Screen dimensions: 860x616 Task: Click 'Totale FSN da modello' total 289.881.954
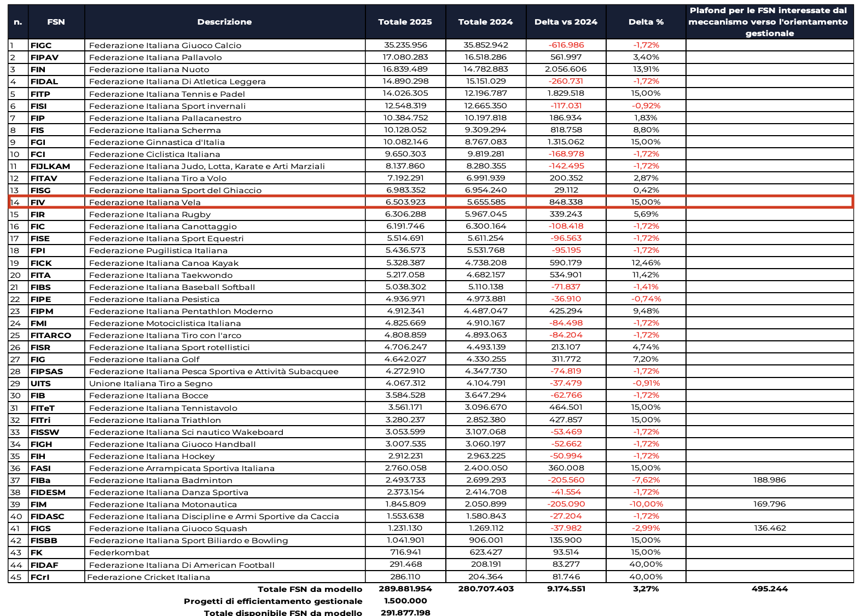(405, 589)
